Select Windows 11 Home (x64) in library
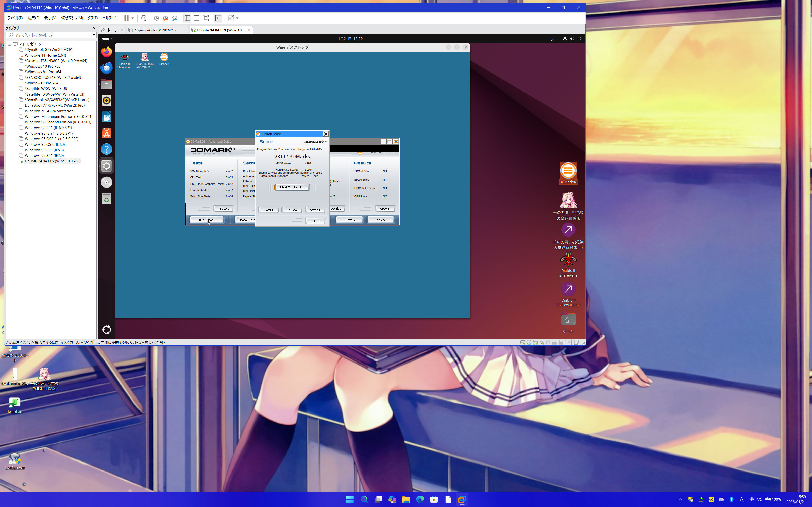Viewport: 812px width, 507px height. pyautogui.click(x=45, y=55)
